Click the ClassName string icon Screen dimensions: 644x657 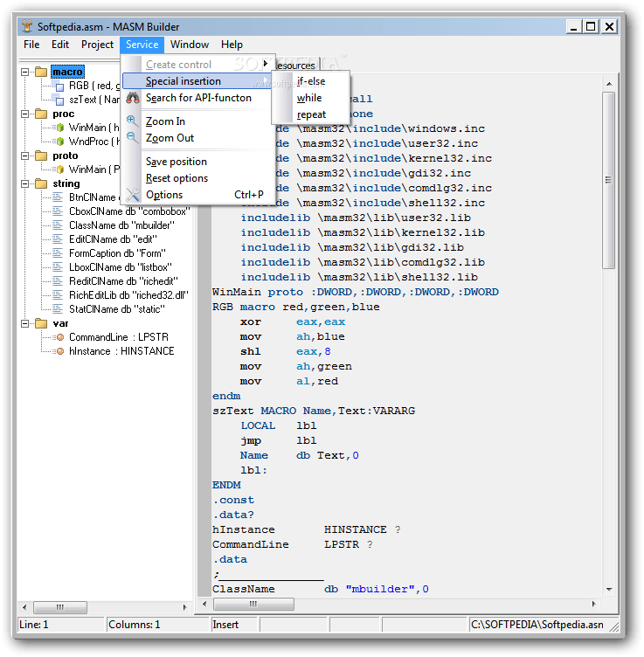(x=58, y=225)
